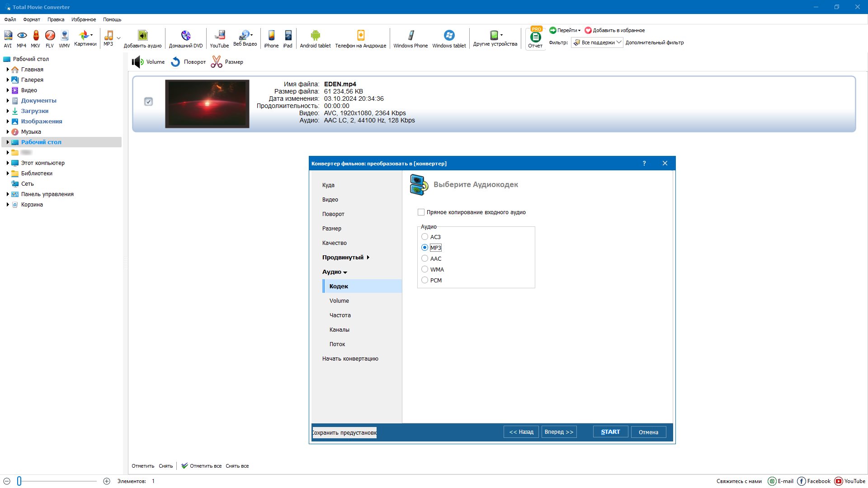Screen dimensions: 868x488
Task: Open the Помощь menu
Action: click(112, 19)
